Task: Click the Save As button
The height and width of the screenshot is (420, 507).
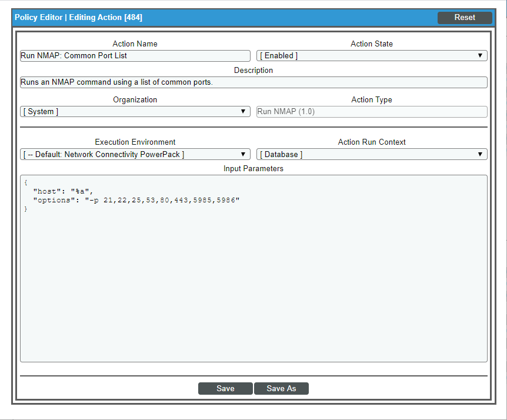Action: pyautogui.click(x=281, y=388)
